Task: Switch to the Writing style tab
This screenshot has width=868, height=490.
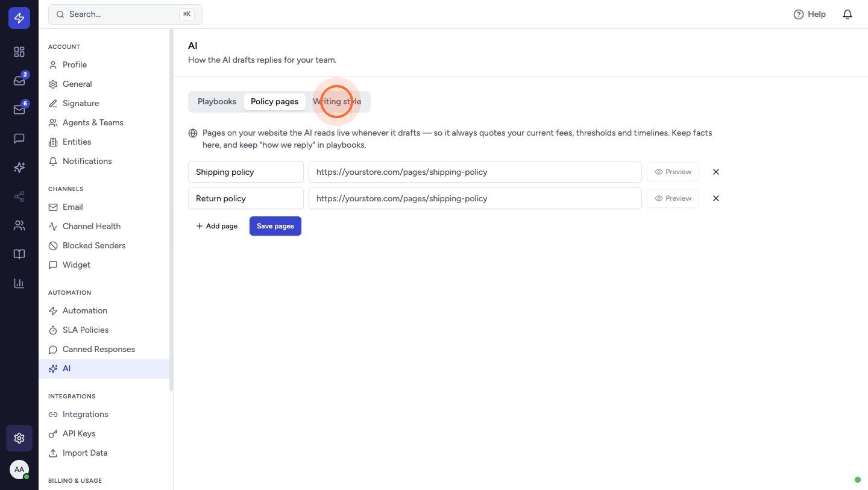Action: [337, 101]
